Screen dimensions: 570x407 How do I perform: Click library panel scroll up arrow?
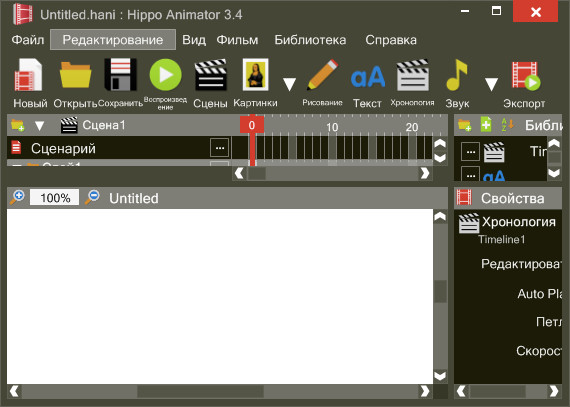click(x=554, y=143)
